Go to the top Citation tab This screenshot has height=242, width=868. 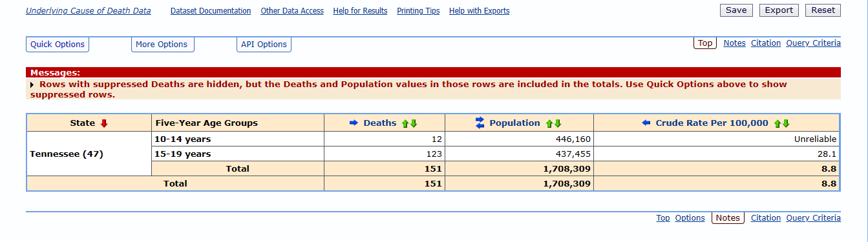click(766, 43)
